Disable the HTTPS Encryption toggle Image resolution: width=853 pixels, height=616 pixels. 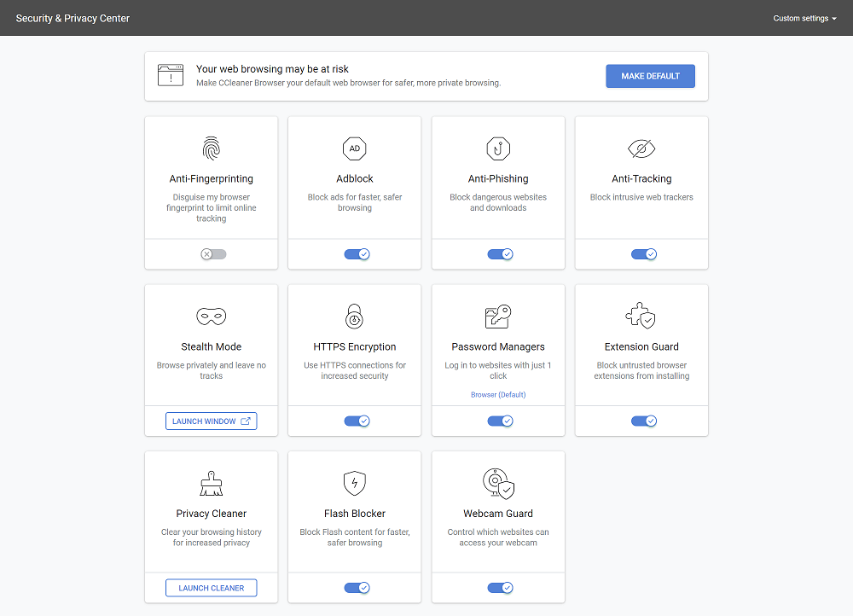coord(357,421)
